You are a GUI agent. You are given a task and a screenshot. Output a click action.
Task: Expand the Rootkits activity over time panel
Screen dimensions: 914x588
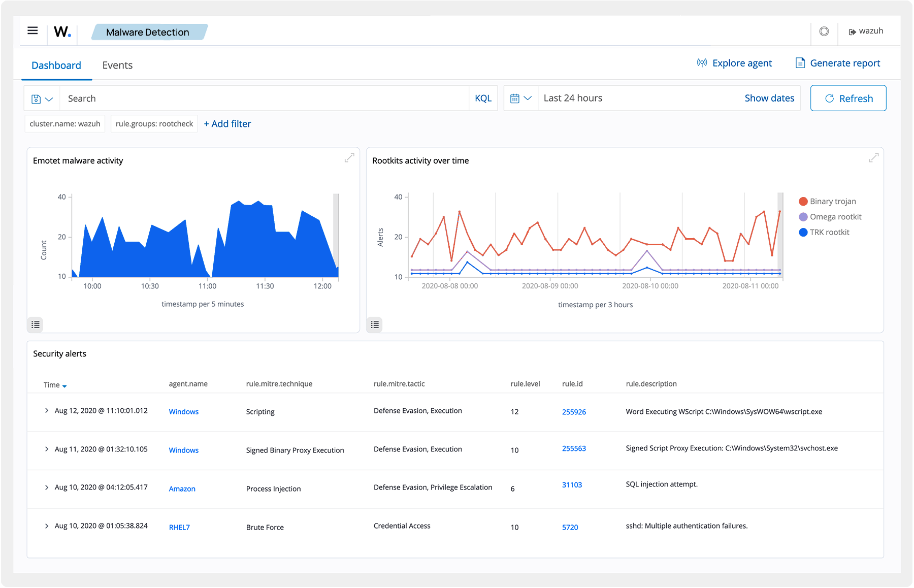click(873, 157)
